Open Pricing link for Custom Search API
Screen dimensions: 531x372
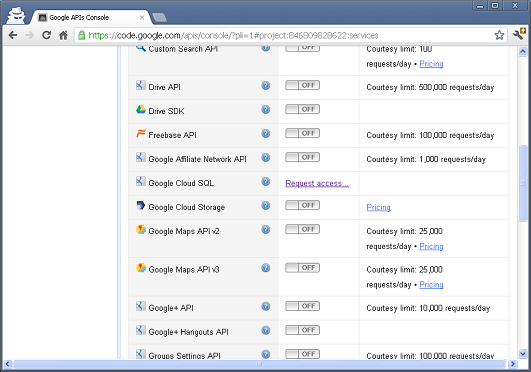pos(431,64)
